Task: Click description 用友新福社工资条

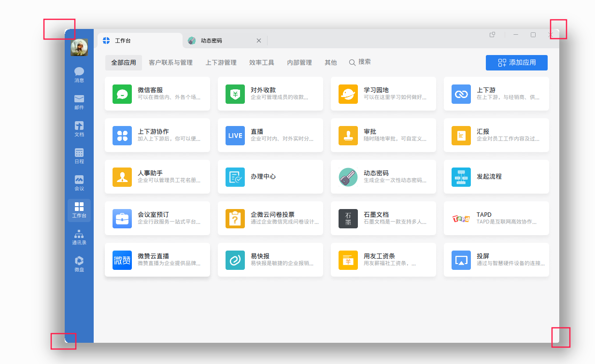Action: pos(390,264)
